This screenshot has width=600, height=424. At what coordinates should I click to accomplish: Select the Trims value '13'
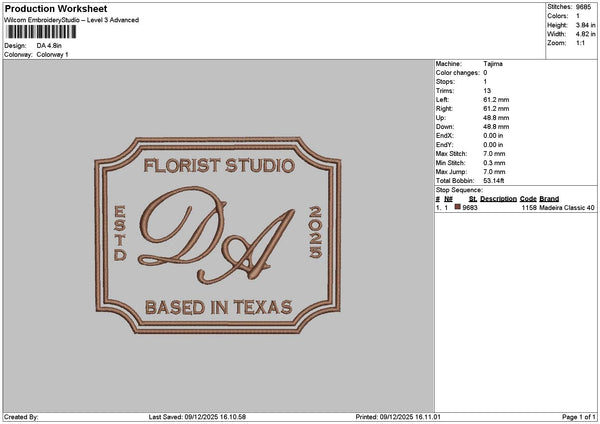tap(487, 91)
